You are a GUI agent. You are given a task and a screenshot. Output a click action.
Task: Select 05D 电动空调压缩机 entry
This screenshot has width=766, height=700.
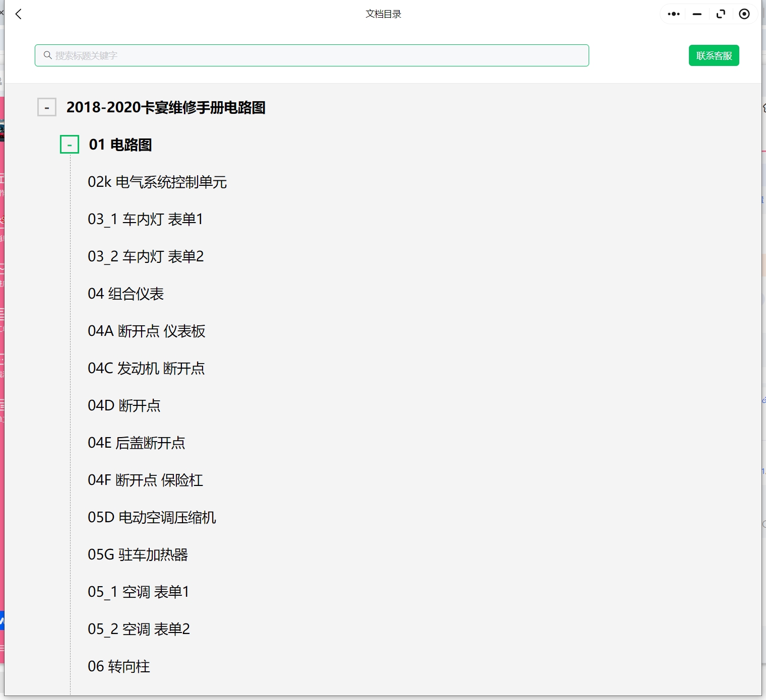click(152, 517)
